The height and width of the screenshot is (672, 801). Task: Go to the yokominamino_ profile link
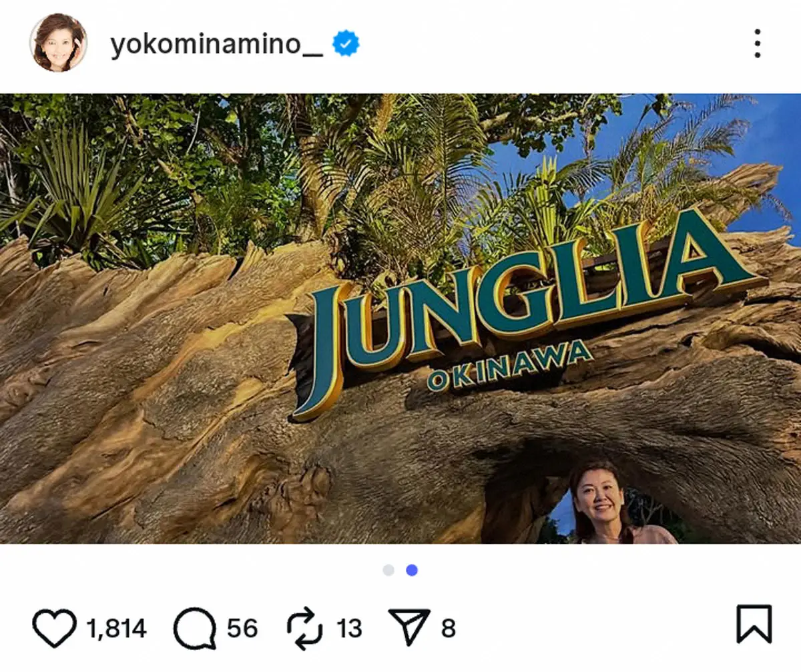tap(216, 45)
